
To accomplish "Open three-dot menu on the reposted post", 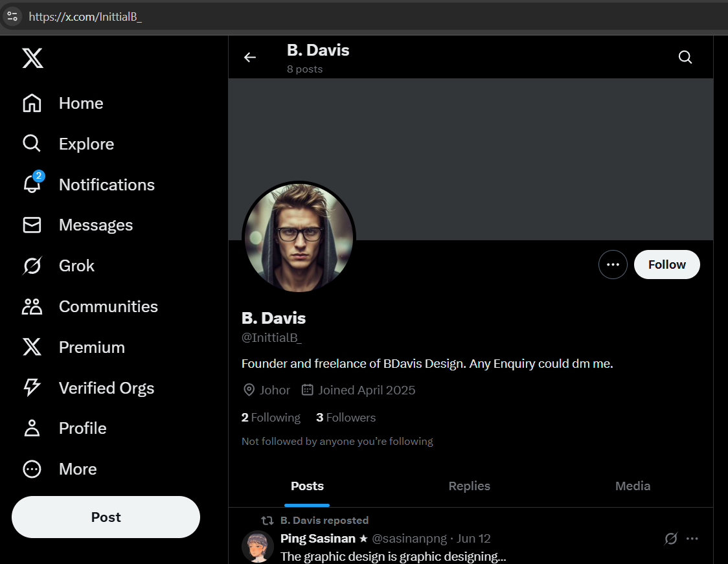I will click(x=692, y=539).
